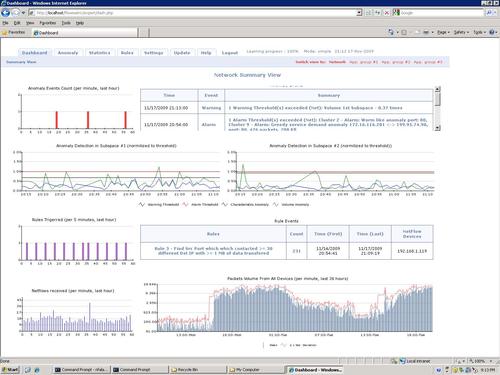
Task: Click the search magnifier button
Action: pos(489,13)
